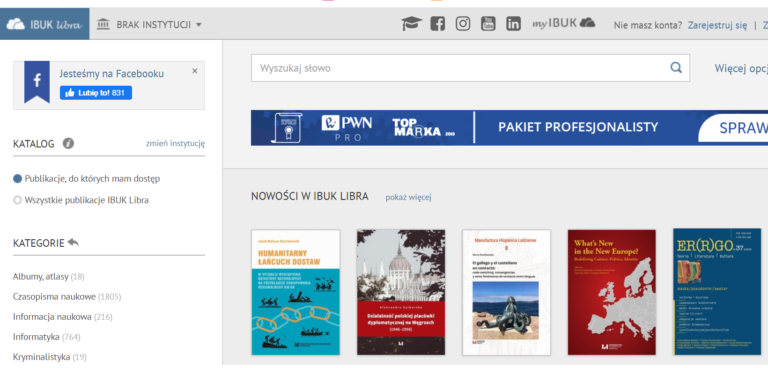
Task: Open the Więcej opcji search options
Action: pos(741,68)
